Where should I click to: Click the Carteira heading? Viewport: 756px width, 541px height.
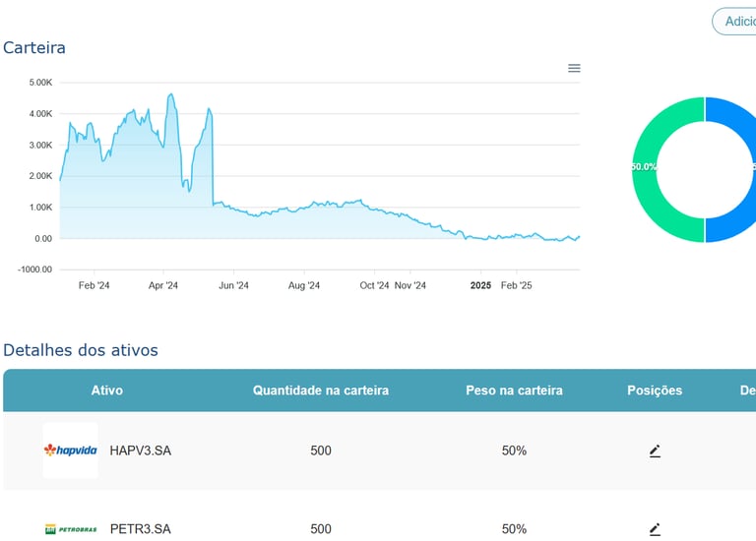(34, 47)
